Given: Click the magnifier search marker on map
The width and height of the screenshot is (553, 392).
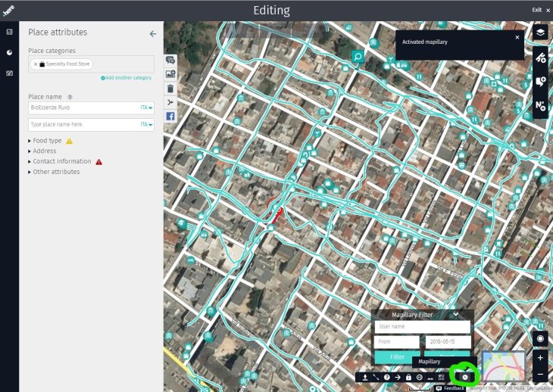Looking at the screenshot, I should [x=358, y=56].
